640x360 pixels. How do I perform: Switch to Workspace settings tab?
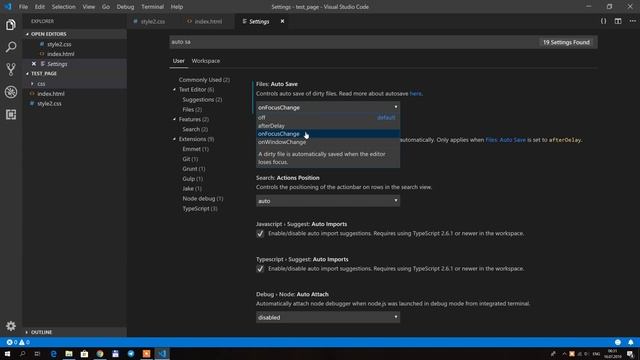click(x=206, y=61)
